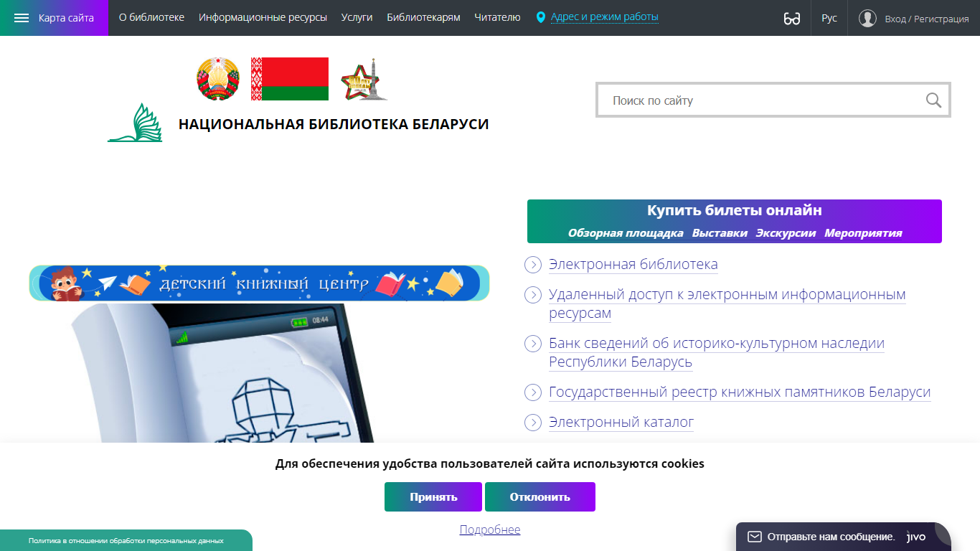Click Вход / Регистрация

click(x=927, y=19)
